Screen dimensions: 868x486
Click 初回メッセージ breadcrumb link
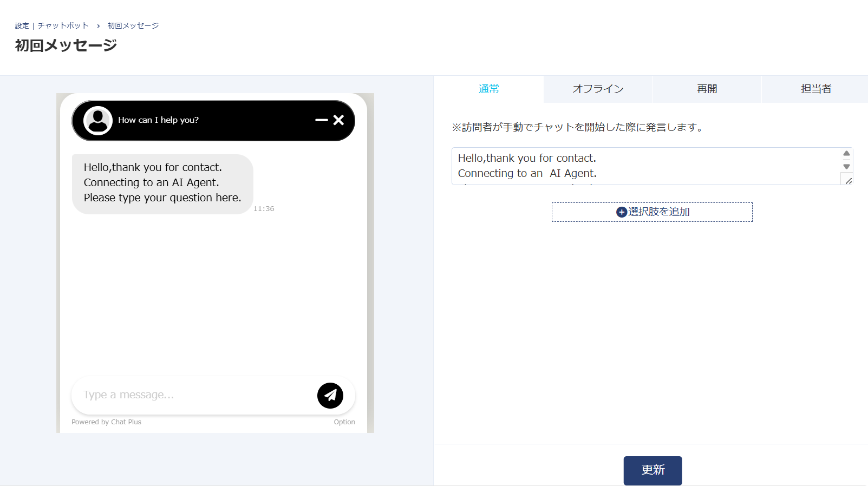(x=133, y=25)
